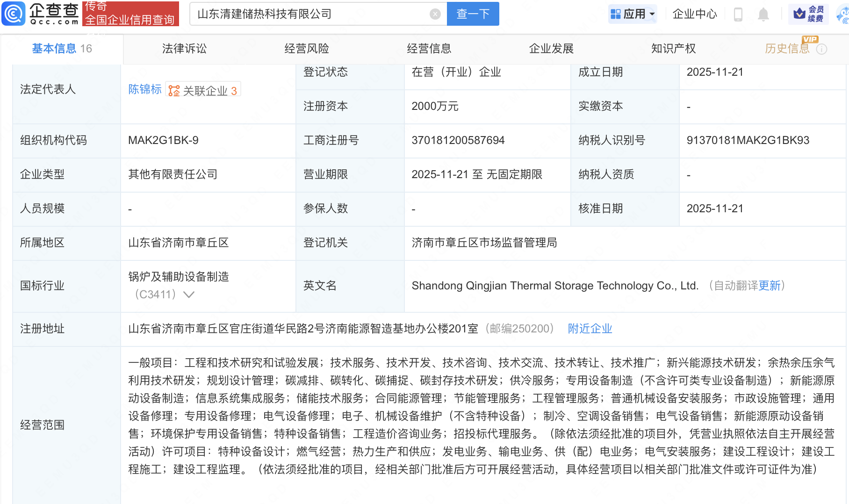This screenshot has height=504, width=849.
Task: Open the notification bell icon
Action: (x=763, y=14)
